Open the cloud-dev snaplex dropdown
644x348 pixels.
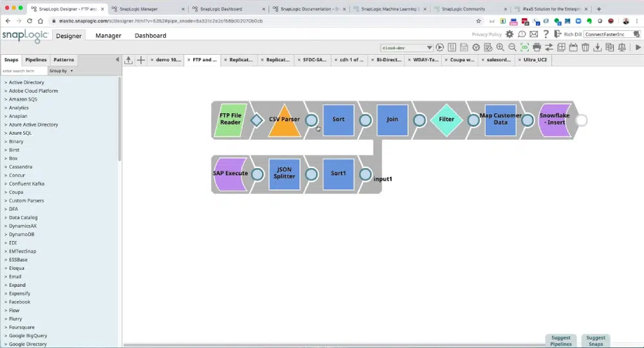tap(406, 48)
